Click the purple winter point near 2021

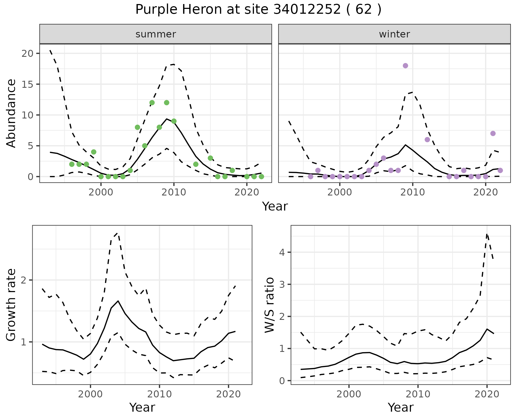(493, 134)
